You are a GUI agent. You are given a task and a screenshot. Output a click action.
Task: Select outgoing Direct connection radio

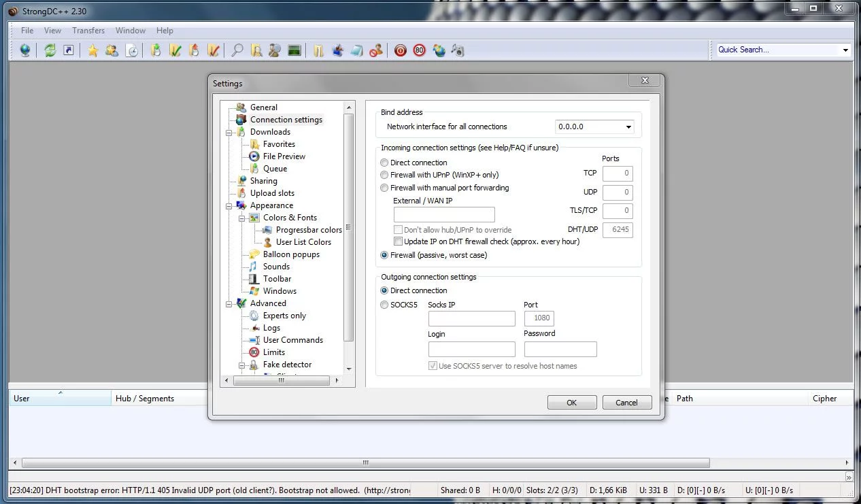pyautogui.click(x=384, y=290)
